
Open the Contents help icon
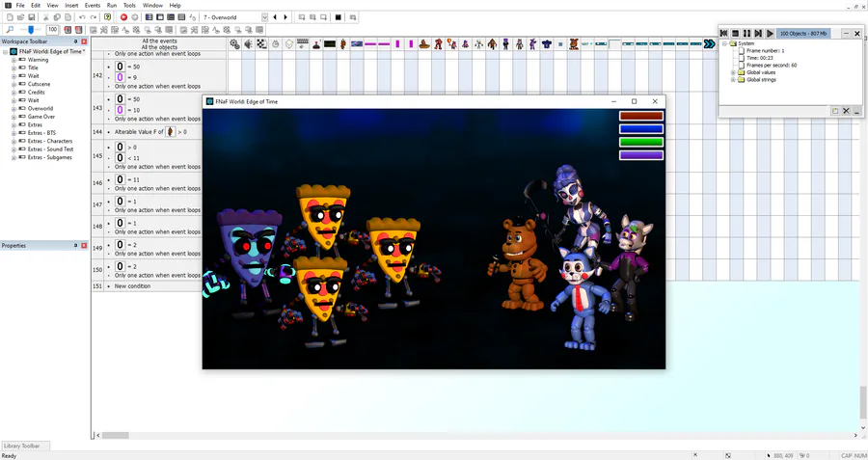click(x=107, y=17)
